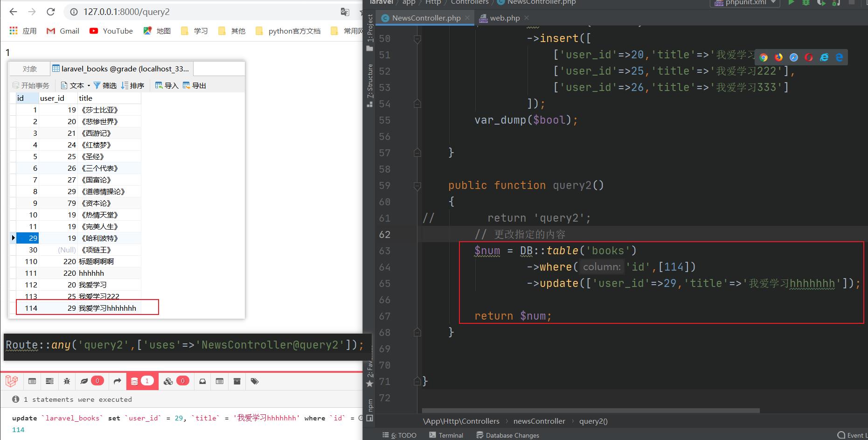Screen dimensions: 868x440
Task: Close the web.php tab
Action: [x=527, y=18]
